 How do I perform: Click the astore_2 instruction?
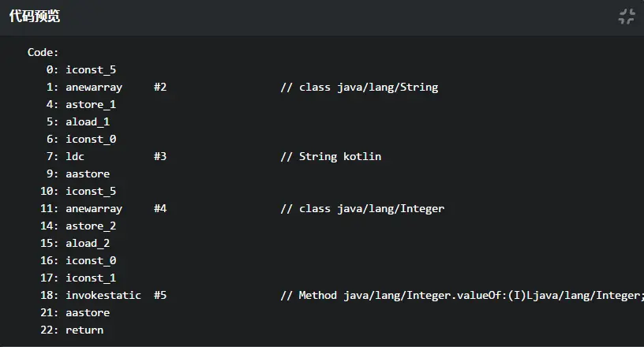[x=91, y=226]
